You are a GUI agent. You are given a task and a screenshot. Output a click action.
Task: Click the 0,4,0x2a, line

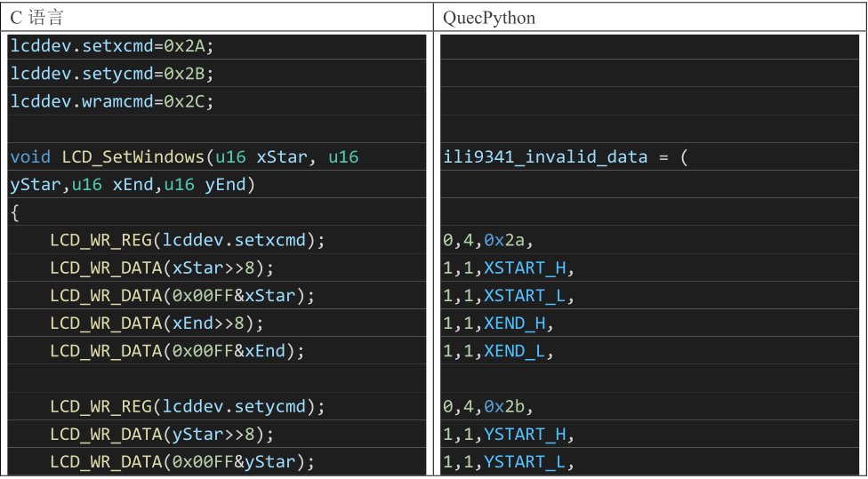[488, 240]
